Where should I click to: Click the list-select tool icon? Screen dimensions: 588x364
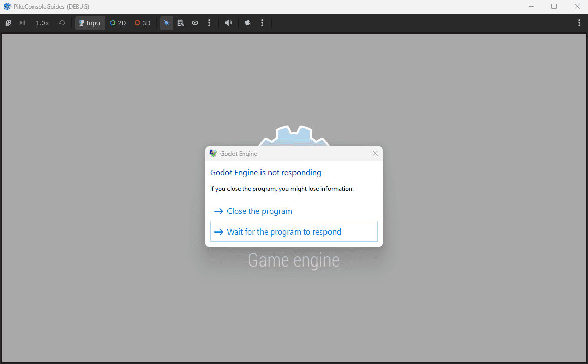point(181,23)
